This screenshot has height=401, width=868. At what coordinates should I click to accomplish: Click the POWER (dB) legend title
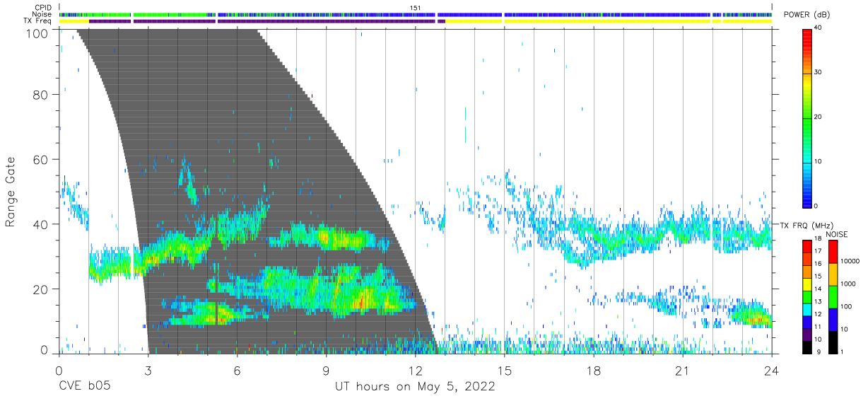click(807, 15)
